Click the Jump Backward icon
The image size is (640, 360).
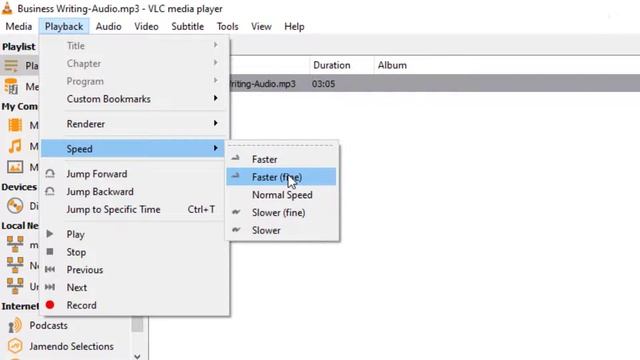pos(50,191)
